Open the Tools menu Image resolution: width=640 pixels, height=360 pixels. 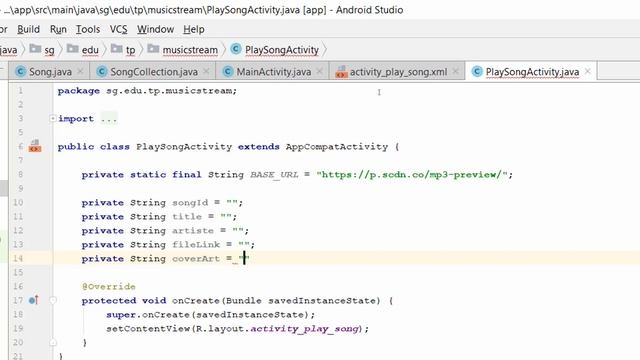(x=88, y=29)
